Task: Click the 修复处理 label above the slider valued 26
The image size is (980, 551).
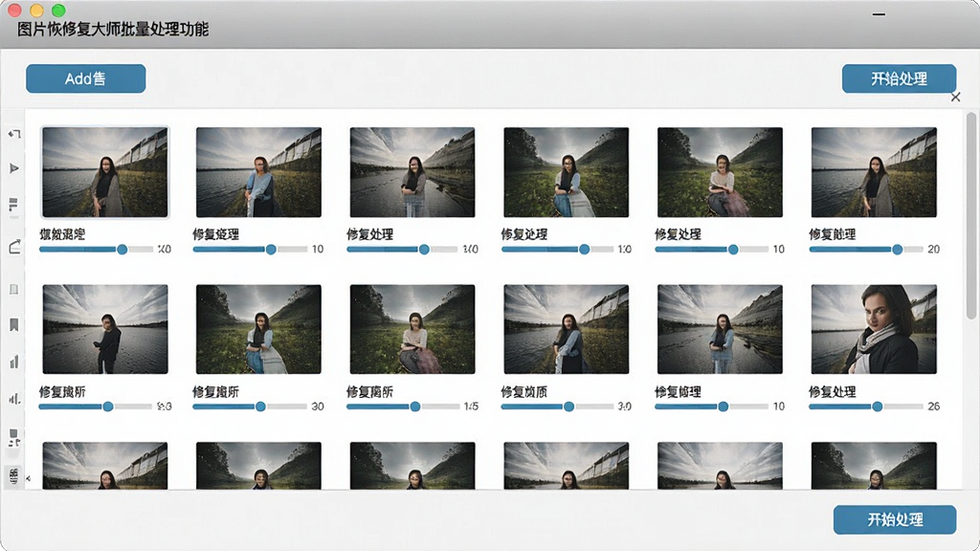Action: [832, 391]
